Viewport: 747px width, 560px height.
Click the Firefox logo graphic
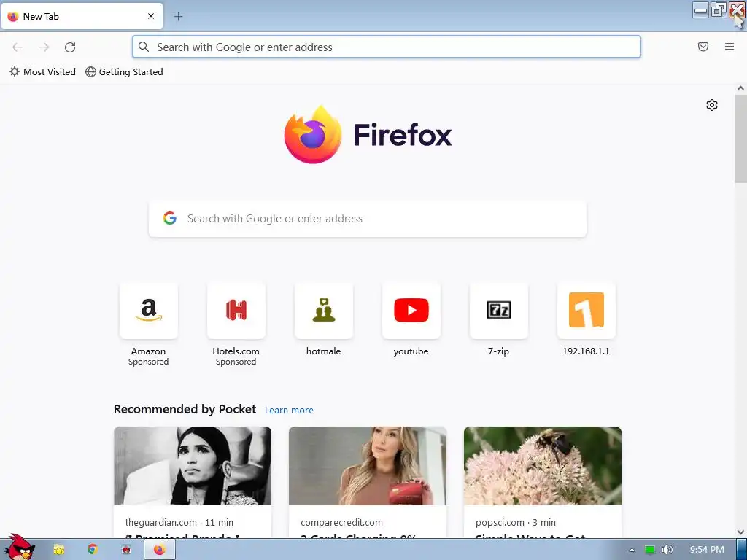click(313, 135)
